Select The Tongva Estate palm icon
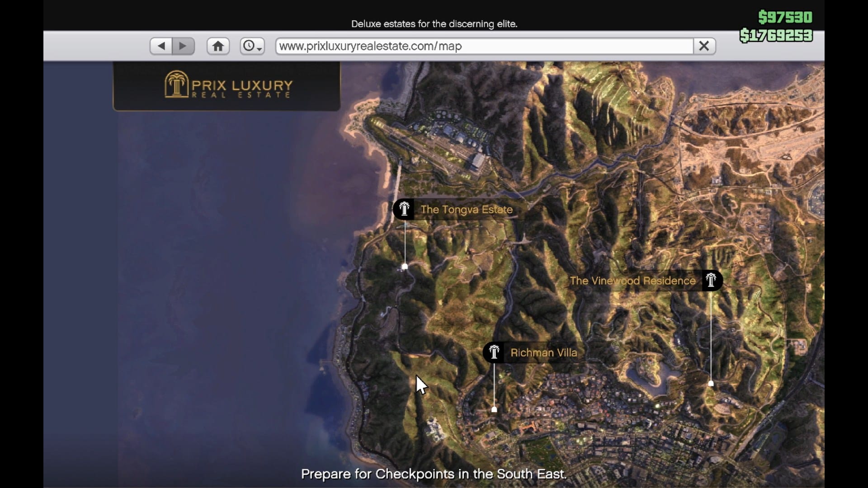 click(x=404, y=209)
